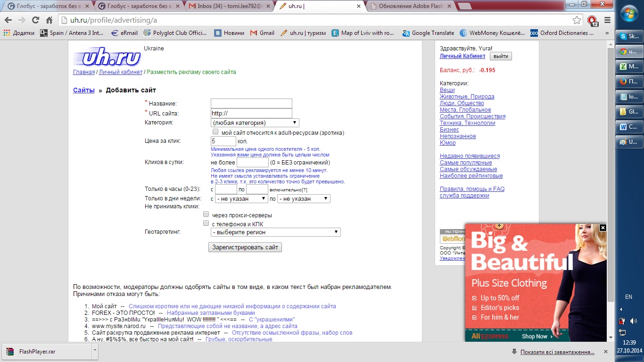Open the Google Translate bookmark
The height and width of the screenshot is (362, 644).
(428, 33)
